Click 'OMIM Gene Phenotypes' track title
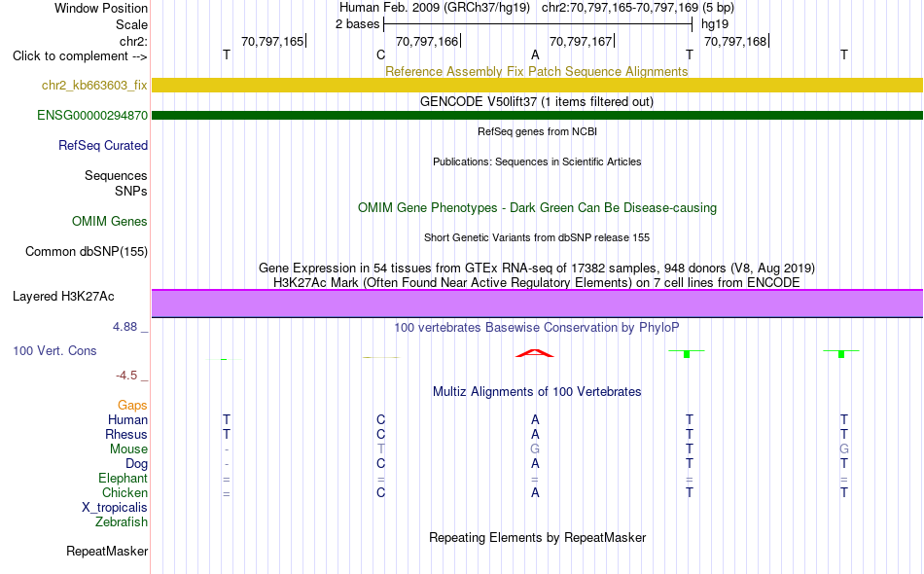The height and width of the screenshot is (574, 924). pos(537,207)
